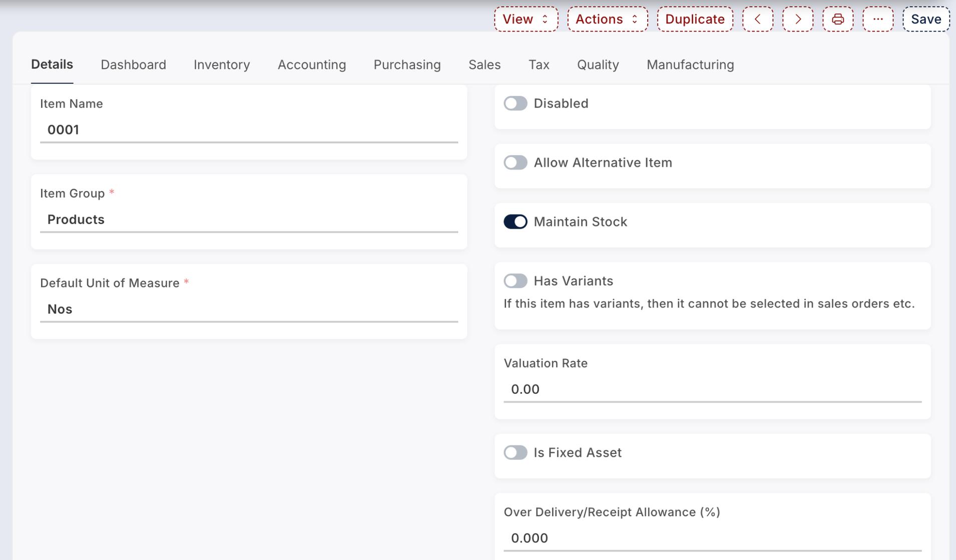The image size is (956, 560).
Task: Enable the Has Variants switch
Action: pyautogui.click(x=515, y=281)
